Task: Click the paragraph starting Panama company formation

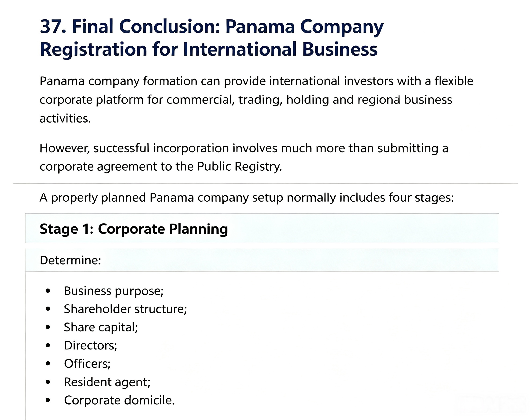Action: [x=256, y=100]
